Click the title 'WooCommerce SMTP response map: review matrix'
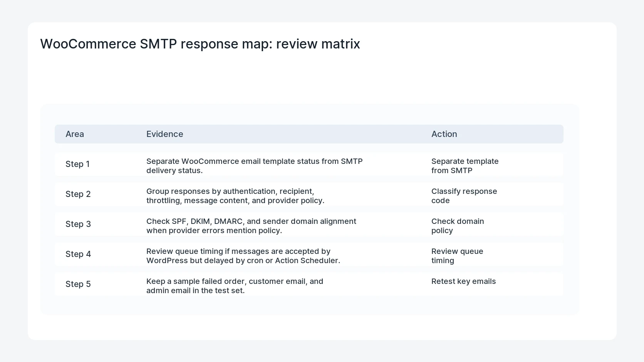644x362 pixels. click(x=200, y=44)
